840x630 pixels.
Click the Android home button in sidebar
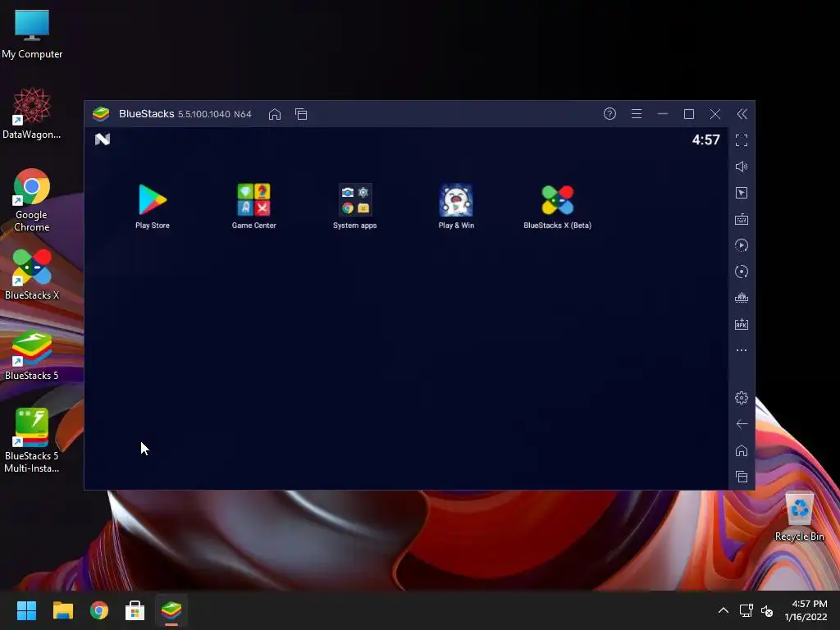coord(742,450)
